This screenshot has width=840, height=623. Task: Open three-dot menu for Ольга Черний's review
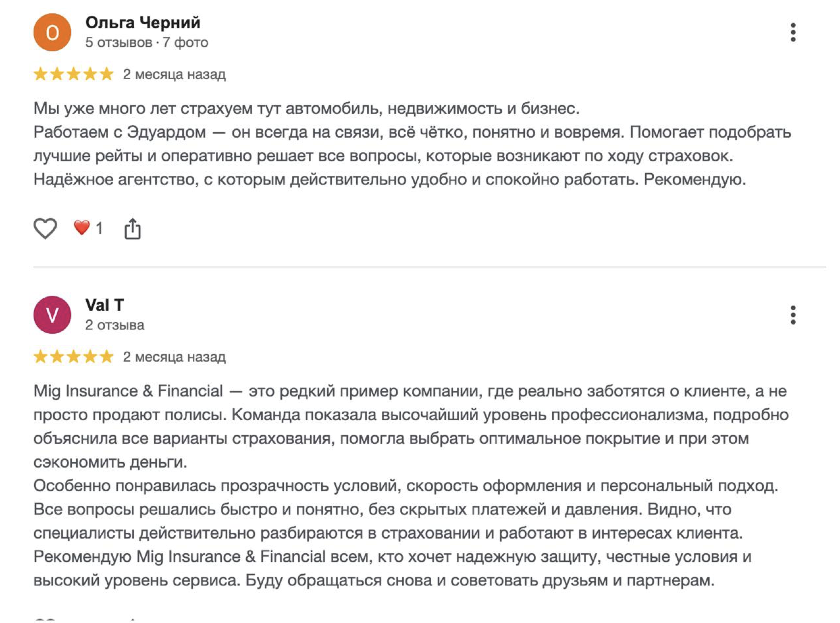pyautogui.click(x=793, y=32)
